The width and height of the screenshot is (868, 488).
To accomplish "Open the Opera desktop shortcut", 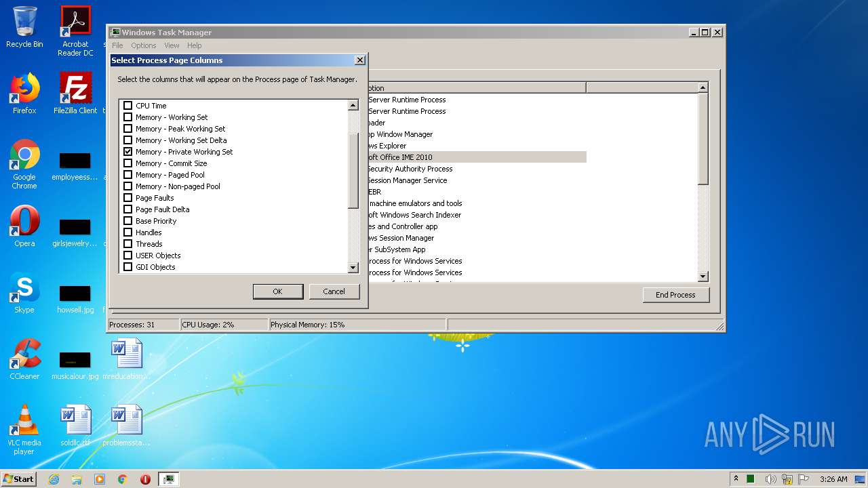I will click(24, 226).
